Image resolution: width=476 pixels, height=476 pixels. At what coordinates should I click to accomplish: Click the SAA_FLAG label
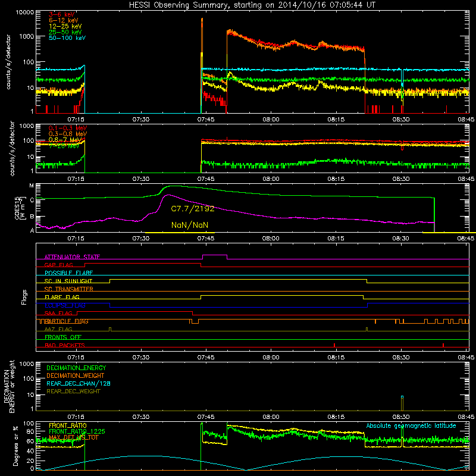58,314
